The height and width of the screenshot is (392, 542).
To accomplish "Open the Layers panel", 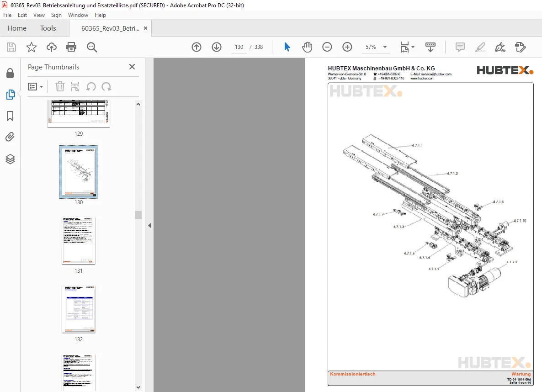I will [x=10, y=159].
